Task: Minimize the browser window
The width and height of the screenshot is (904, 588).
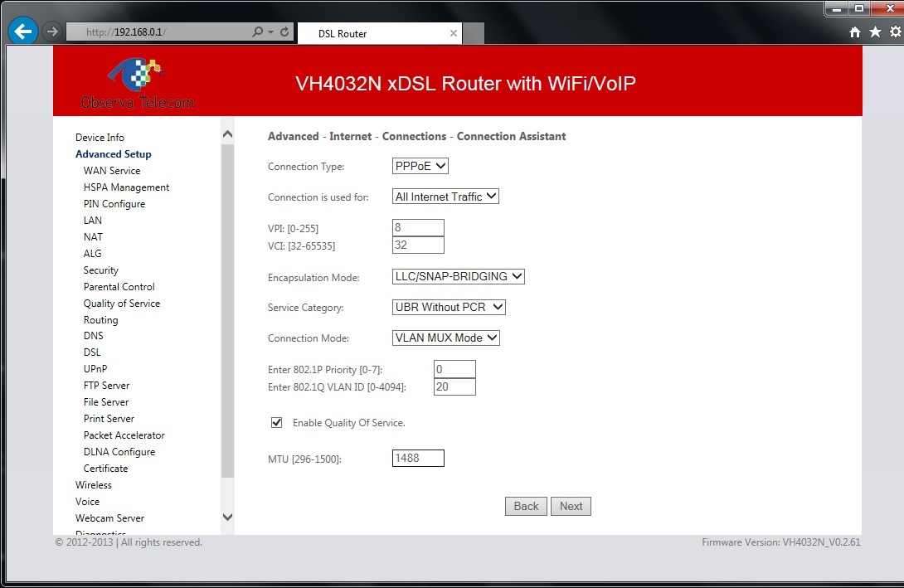Action: click(836, 8)
